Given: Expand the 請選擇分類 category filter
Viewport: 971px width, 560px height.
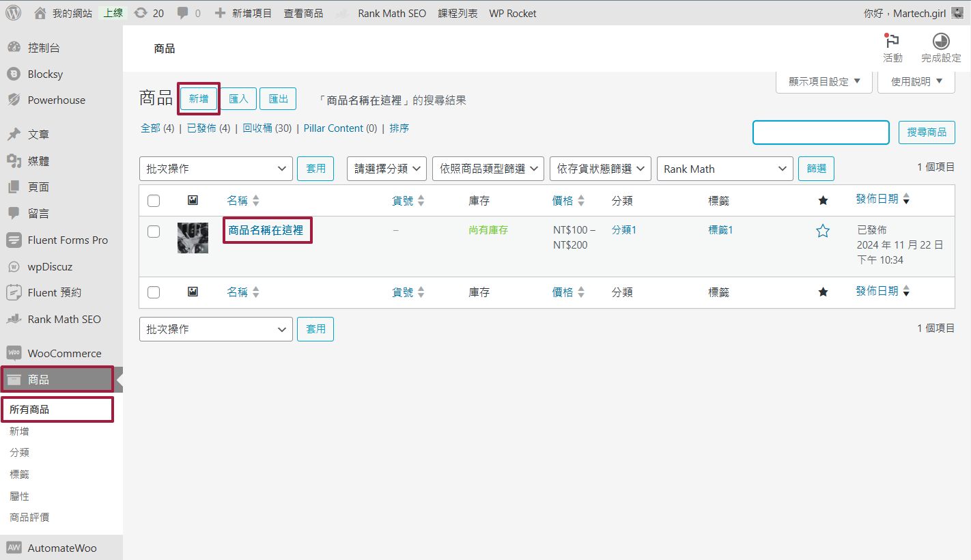Looking at the screenshot, I should point(386,169).
